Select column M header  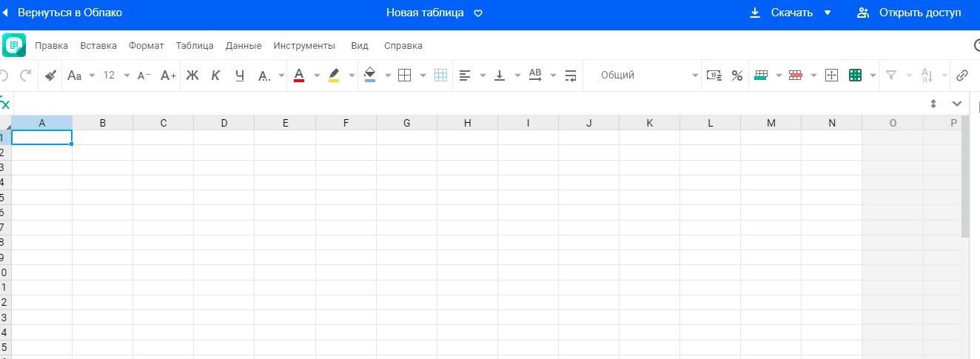coord(771,123)
